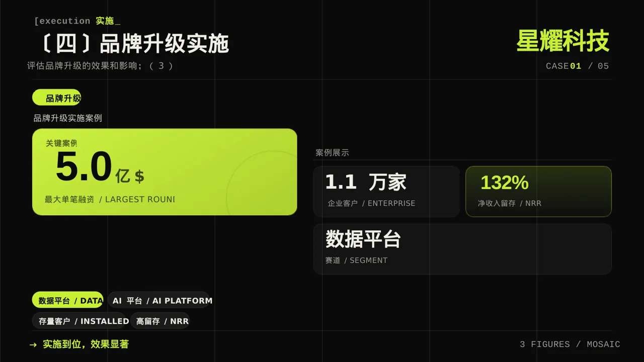644x362 pixels.
Task: Open the 1.1 万家 enterprise card
Action: tap(386, 192)
